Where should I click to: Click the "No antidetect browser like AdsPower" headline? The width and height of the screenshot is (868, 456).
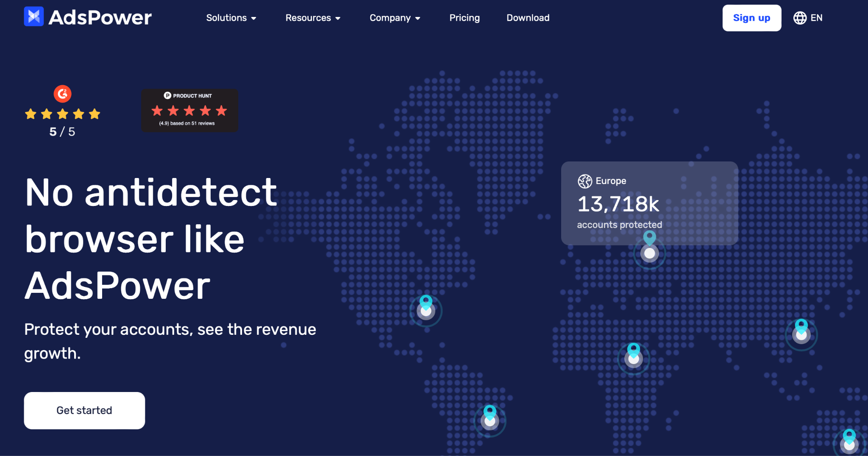click(x=151, y=239)
